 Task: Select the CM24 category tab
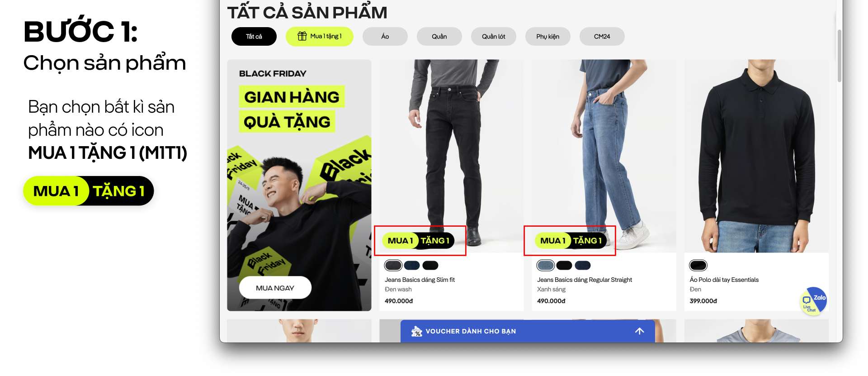(x=602, y=37)
